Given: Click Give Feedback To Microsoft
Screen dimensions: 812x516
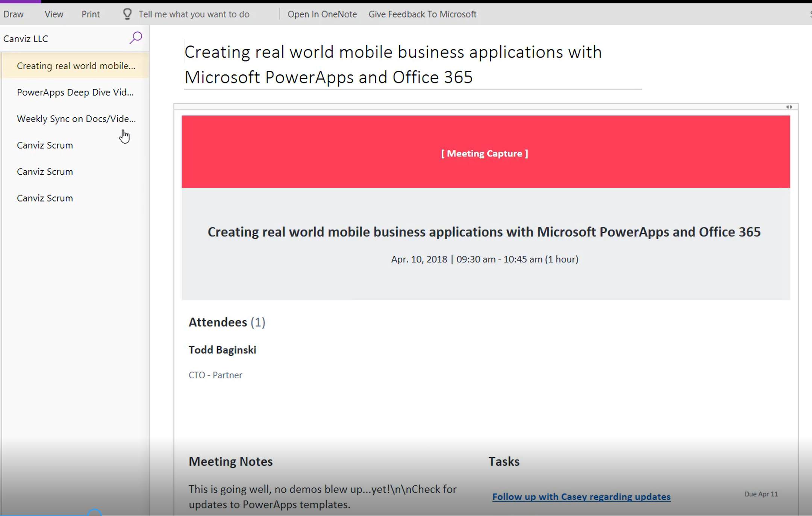Looking at the screenshot, I should 422,14.
